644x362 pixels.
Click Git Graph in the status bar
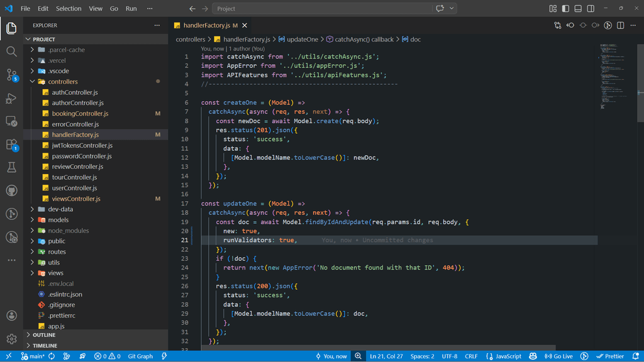point(140,356)
